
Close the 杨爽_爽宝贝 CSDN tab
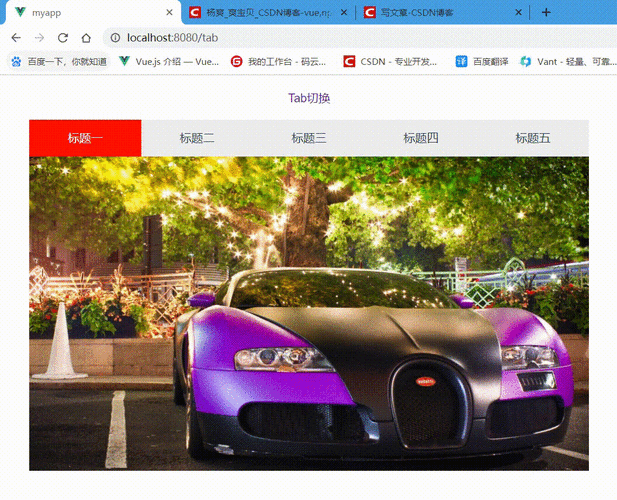(x=344, y=13)
